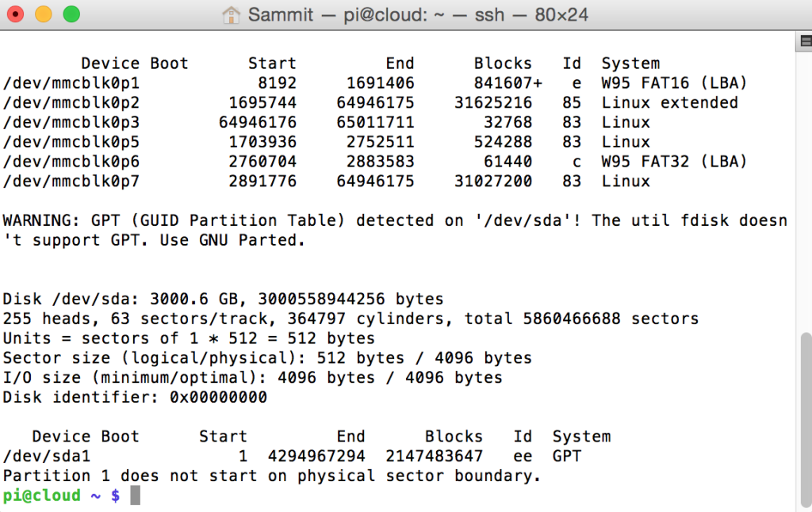This screenshot has height=512, width=812.
Task: Click the home folder icon in title bar
Action: 231,15
